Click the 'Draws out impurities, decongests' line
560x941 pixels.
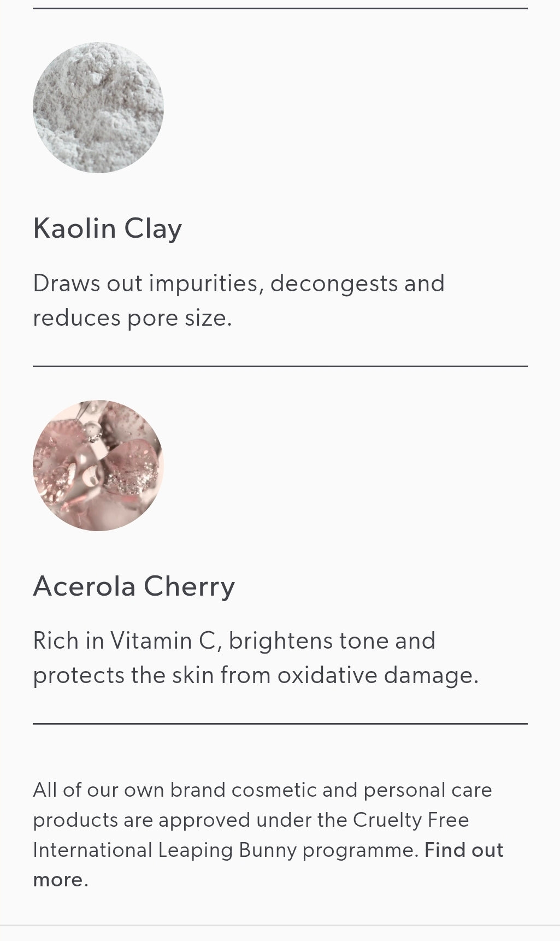click(239, 284)
